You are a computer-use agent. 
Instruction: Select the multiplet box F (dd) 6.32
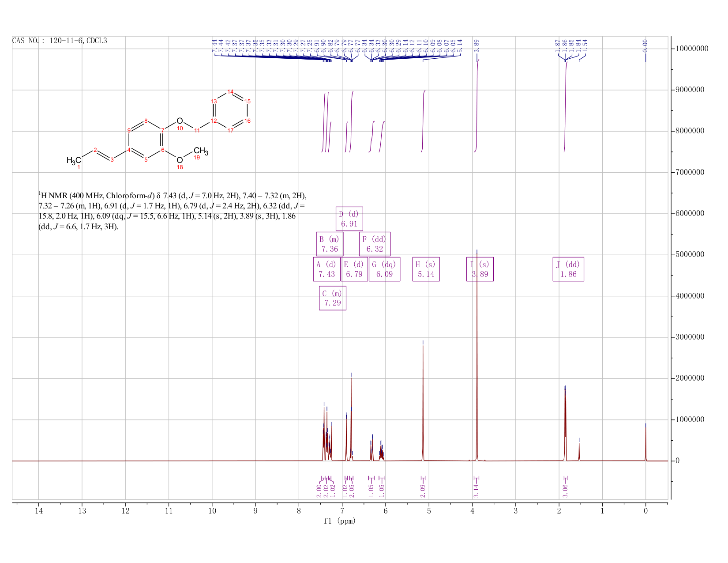[x=375, y=244]
